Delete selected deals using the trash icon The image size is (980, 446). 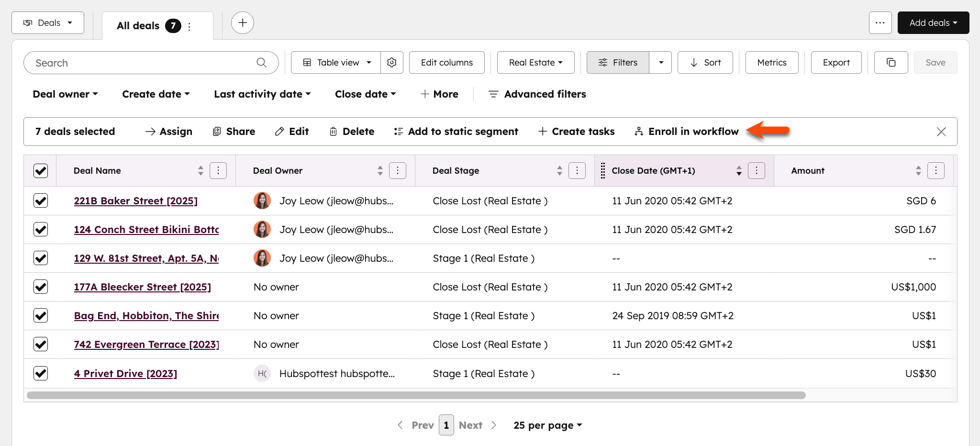point(334,131)
